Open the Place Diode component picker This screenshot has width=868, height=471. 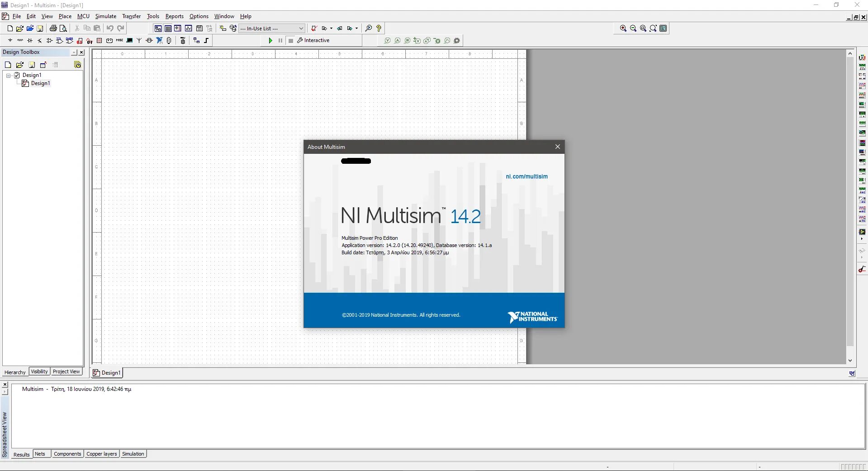(29, 40)
